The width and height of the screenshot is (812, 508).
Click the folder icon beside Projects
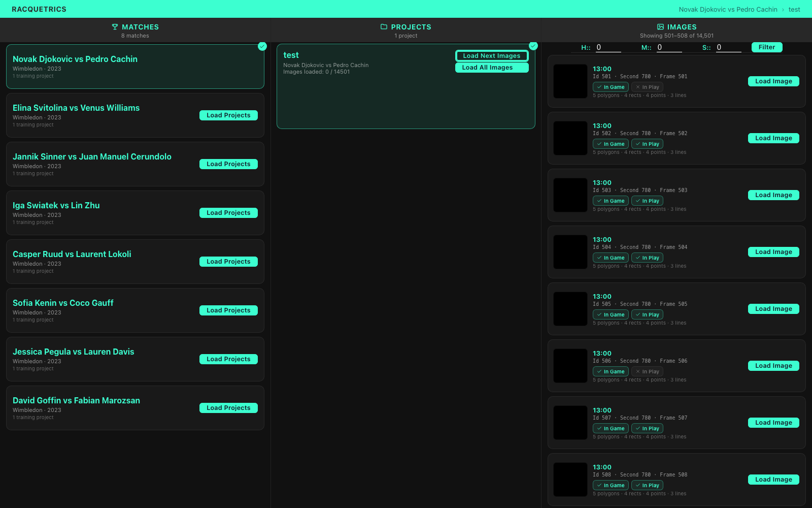384,27
